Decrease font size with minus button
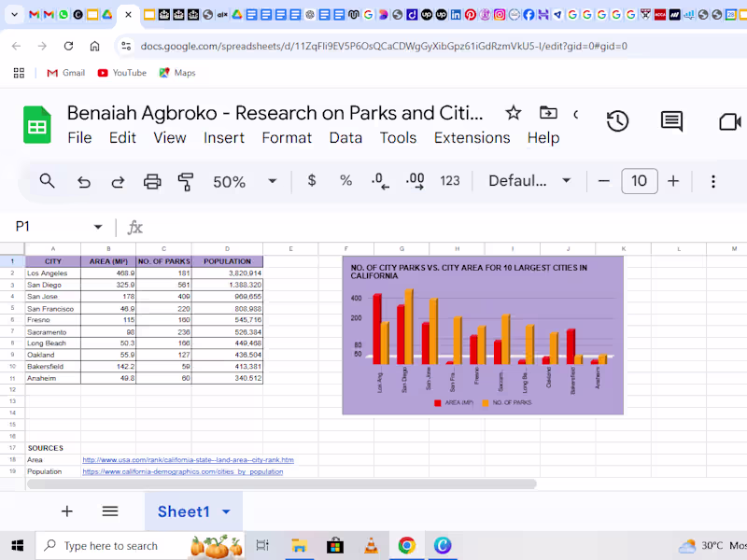747x560 pixels. [603, 181]
